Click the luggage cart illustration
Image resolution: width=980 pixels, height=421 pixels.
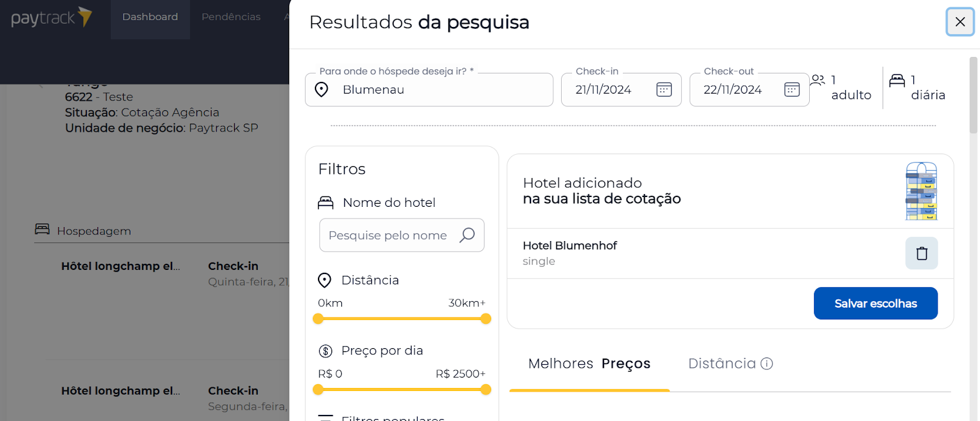[922, 191]
